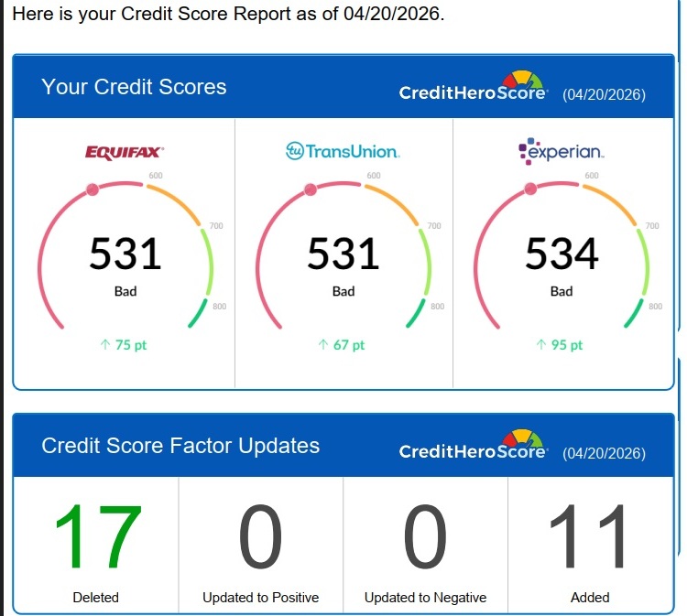
Task: Click the Equifax logo
Action: click(125, 152)
